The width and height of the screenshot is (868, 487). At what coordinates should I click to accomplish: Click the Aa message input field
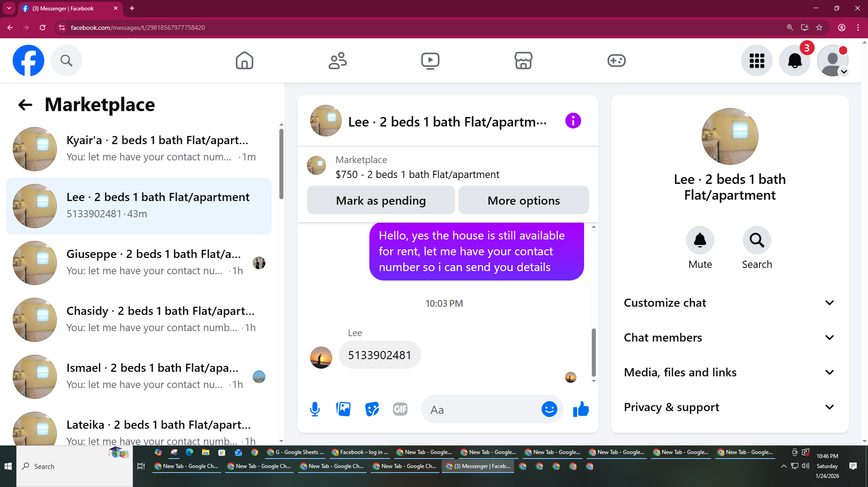click(481, 409)
